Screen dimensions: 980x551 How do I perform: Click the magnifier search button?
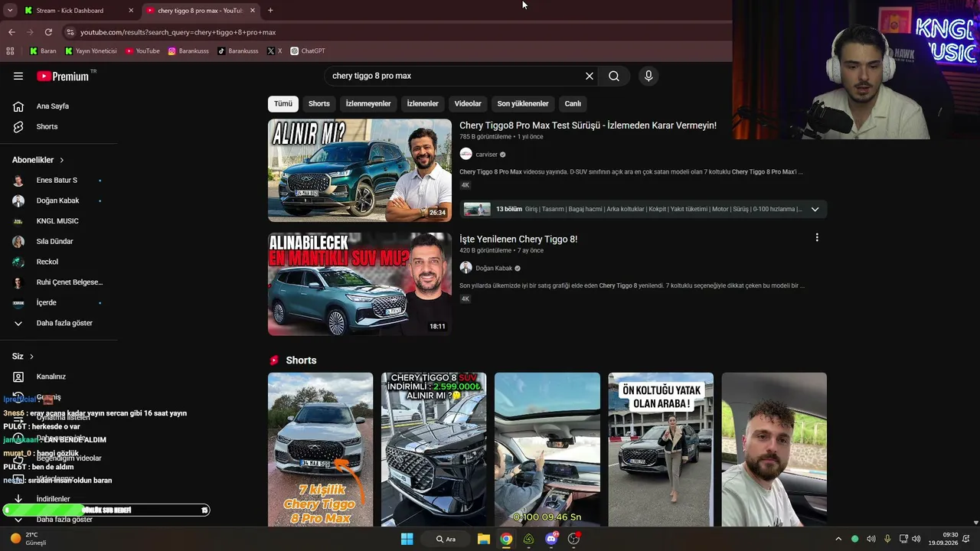tap(614, 76)
